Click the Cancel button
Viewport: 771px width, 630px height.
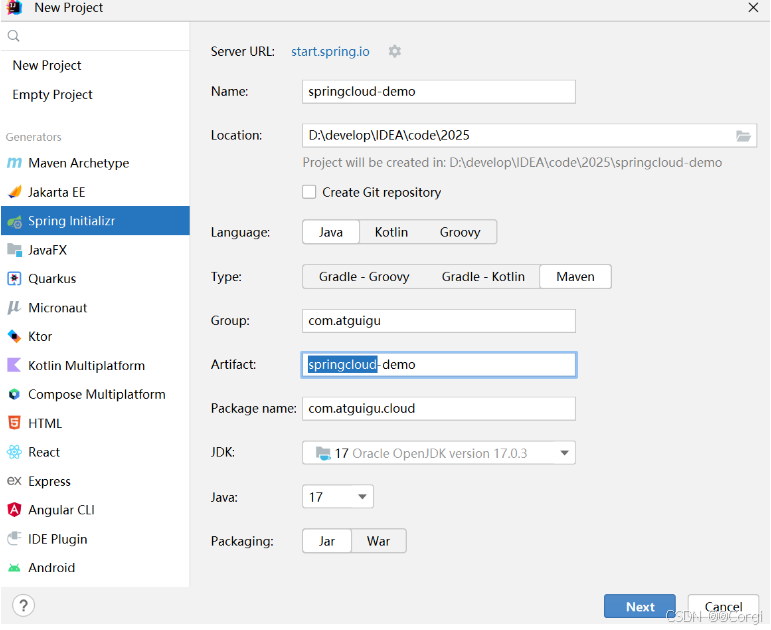point(723,607)
